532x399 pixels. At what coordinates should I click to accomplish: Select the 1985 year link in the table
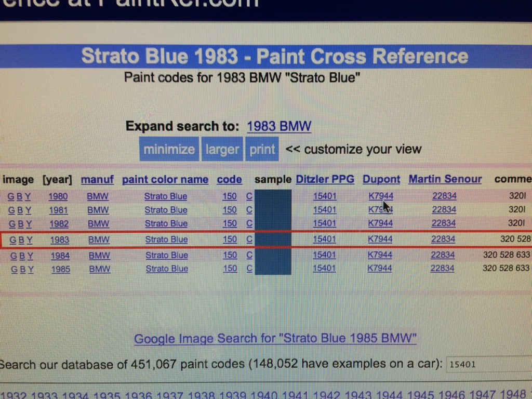[60, 269]
